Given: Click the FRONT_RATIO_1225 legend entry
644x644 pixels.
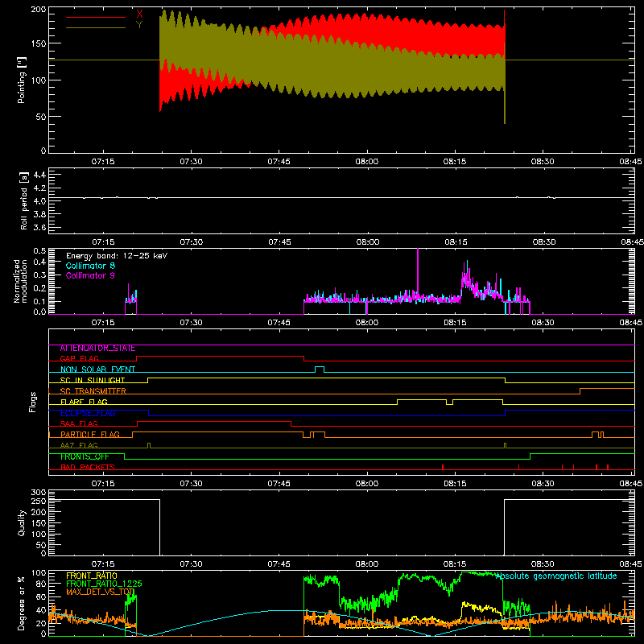Looking at the screenshot, I should pyautogui.click(x=104, y=584).
